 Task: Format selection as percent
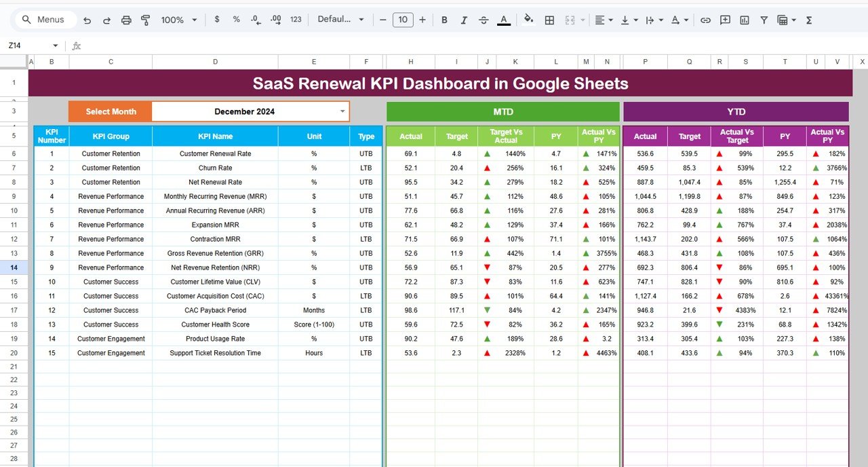[236, 20]
